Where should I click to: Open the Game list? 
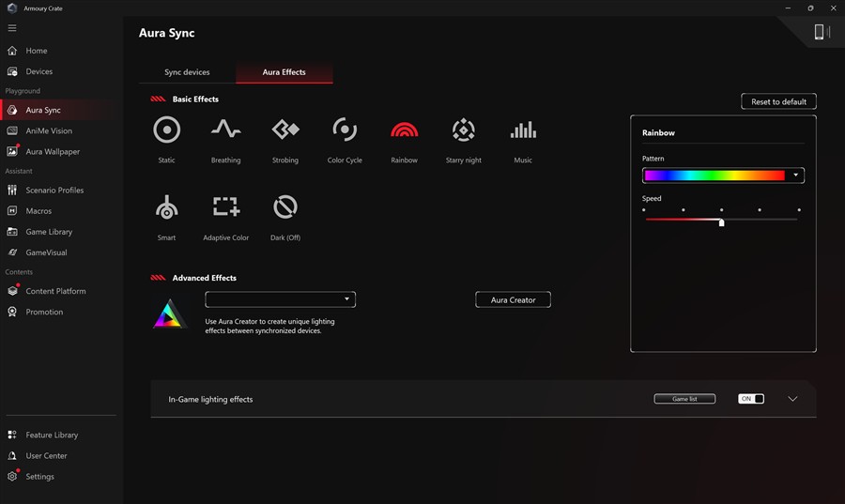(684, 399)
